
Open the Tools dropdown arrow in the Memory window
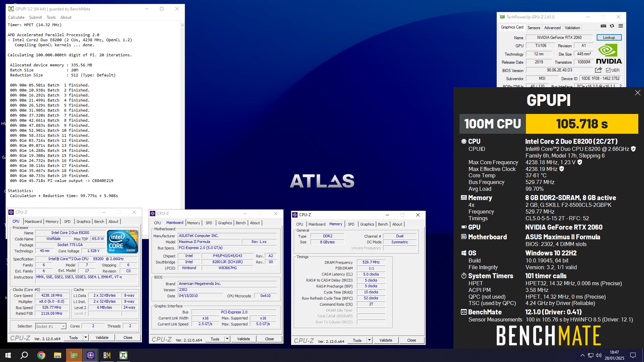point(369,340)
